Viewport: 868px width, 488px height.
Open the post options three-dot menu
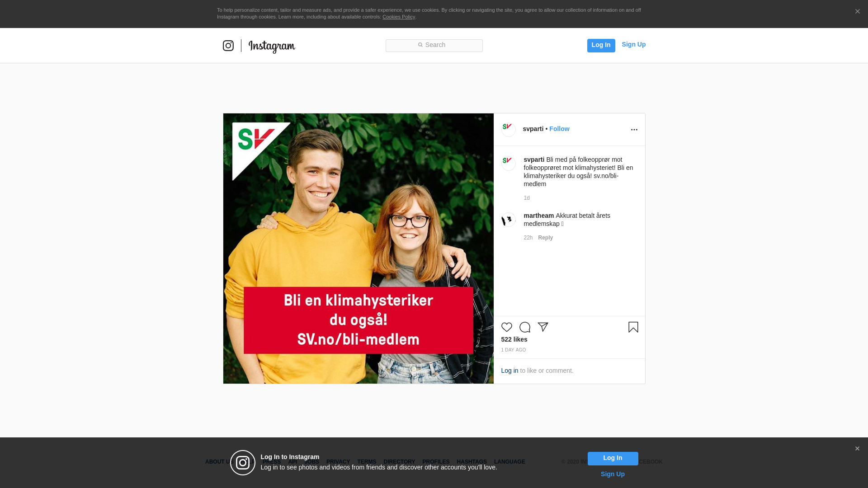point(634,130)
